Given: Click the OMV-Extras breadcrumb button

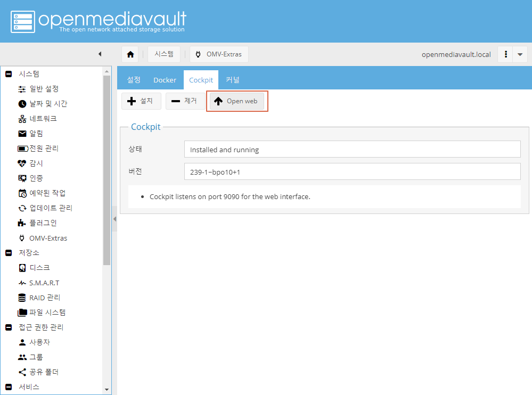Looking at the screenshot, I should pyautogui.click(x=219, y=54).
